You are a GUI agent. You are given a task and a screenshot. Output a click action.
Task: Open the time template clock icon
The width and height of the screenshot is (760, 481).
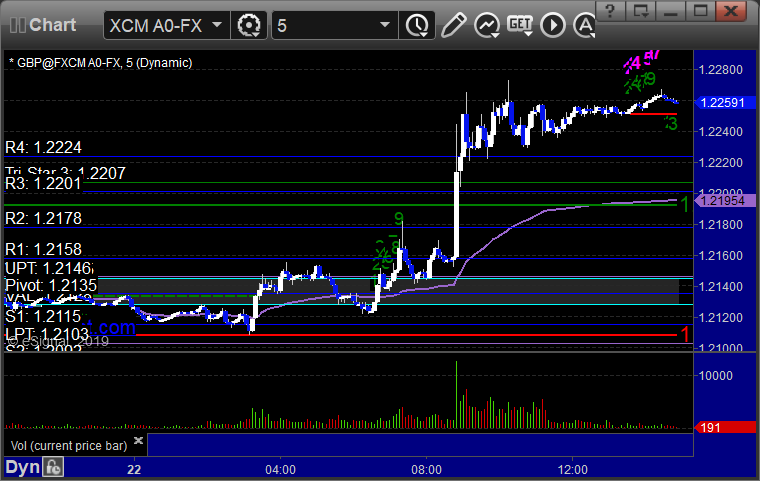point(417,25)
